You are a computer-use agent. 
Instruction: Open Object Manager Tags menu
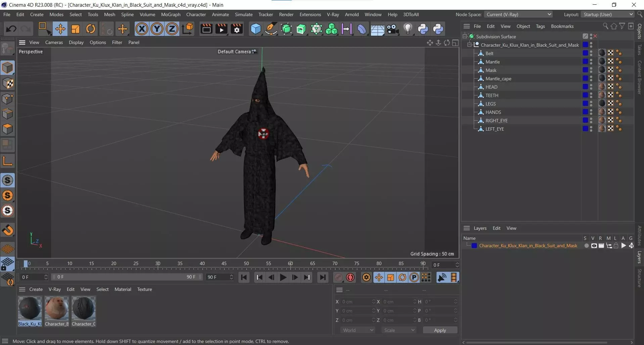pos(540,26)
